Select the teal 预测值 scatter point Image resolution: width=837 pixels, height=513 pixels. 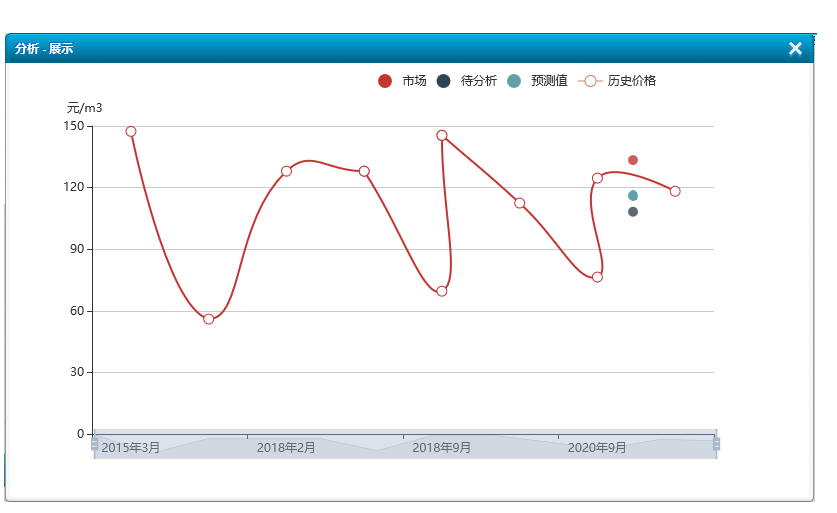coord(633,196)
